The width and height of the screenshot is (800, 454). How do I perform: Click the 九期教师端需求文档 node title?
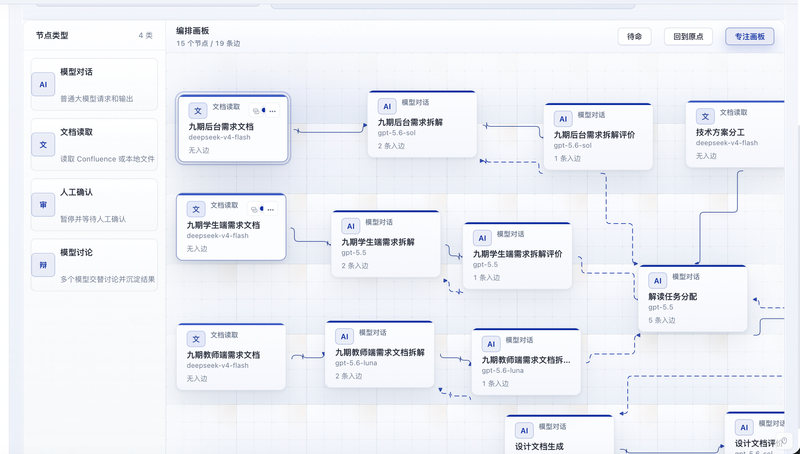pyautogui.click(x=223, y=355)
